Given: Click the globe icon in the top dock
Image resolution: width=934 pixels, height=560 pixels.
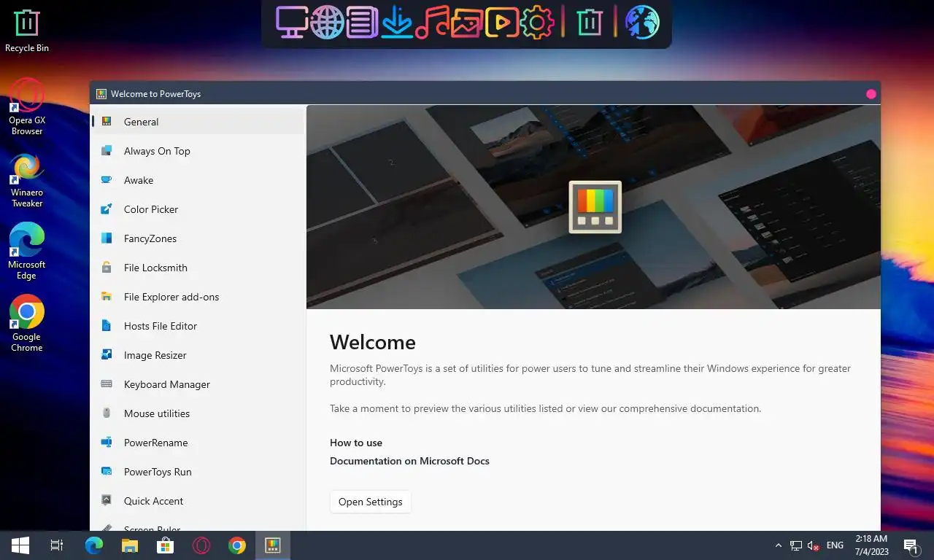Looking at the screenshot, I should coord(326,23).
